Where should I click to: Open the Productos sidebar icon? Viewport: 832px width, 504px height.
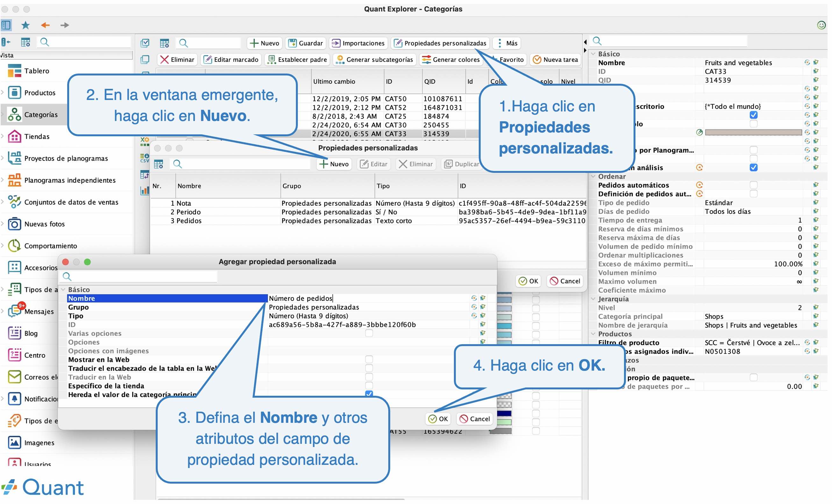coord(14,93)
